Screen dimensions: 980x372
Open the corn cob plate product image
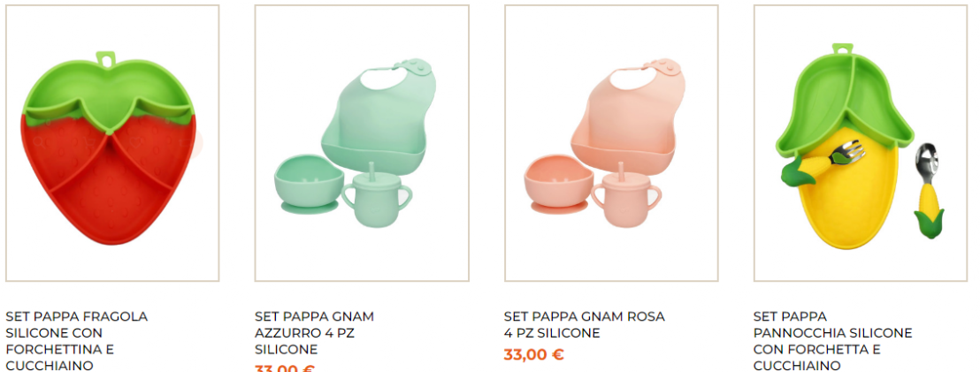pyautogui.click(x=861, y=143)
